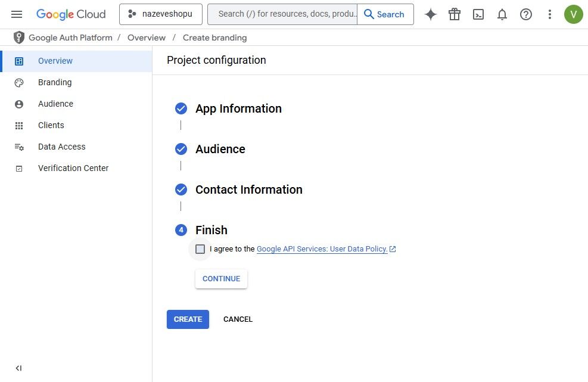This screenshot has height=382, width=588.
Task: Click the CONTINUE button under Finish
Action: (x=221, y=279)
